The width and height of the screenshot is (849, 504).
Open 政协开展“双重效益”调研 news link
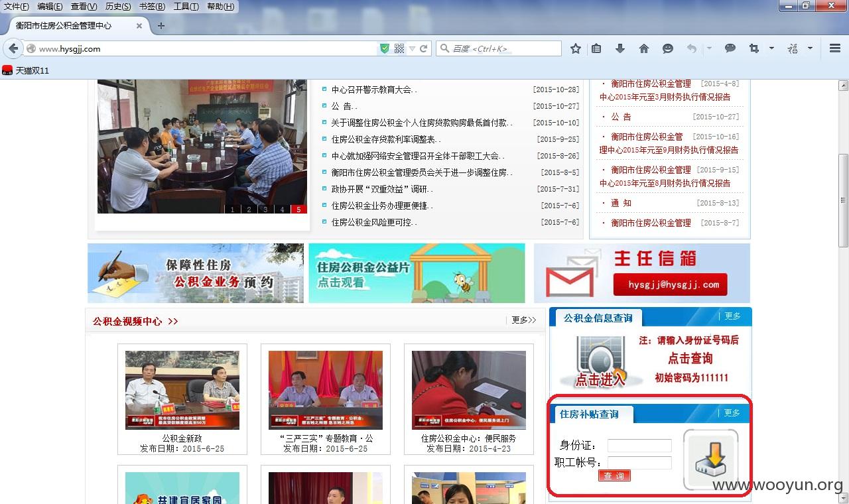pos(382,189)
